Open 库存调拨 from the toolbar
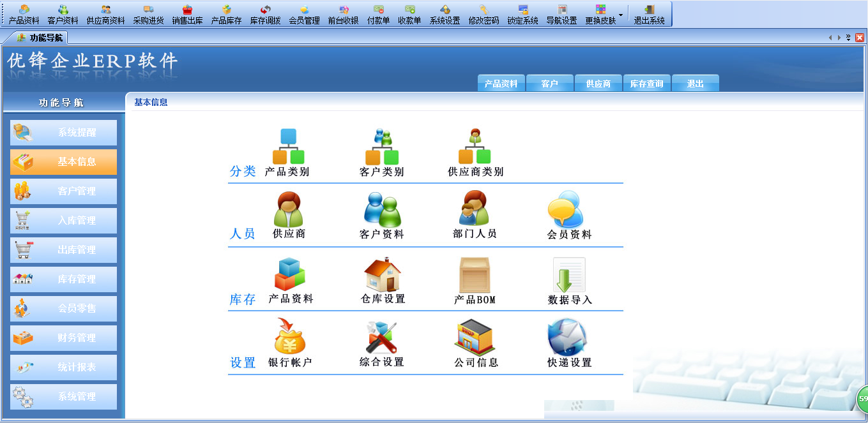 point(265,14)
